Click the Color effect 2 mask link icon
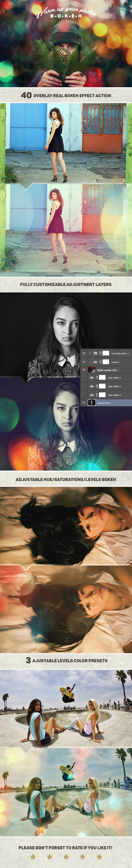 (x=97, y=386)
